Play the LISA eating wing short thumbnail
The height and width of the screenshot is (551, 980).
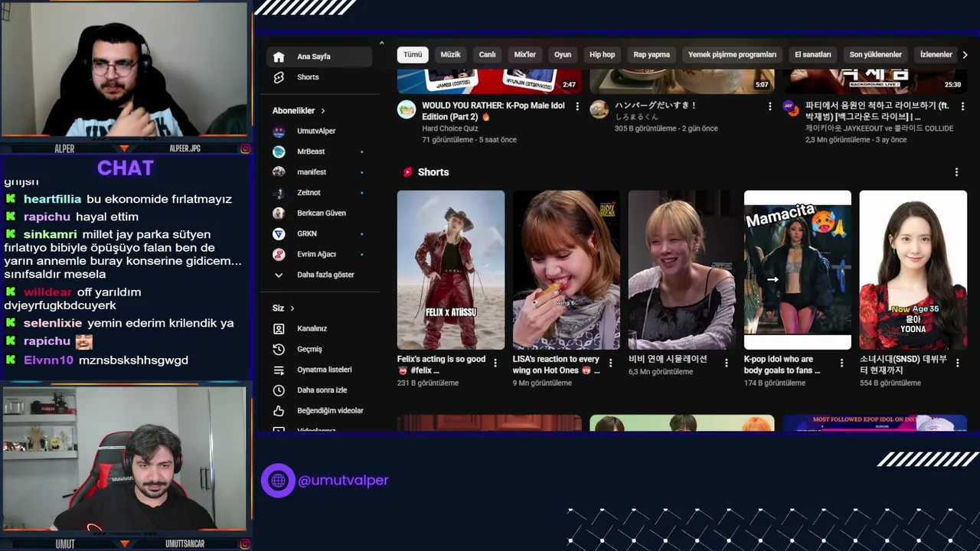[567, 270]
